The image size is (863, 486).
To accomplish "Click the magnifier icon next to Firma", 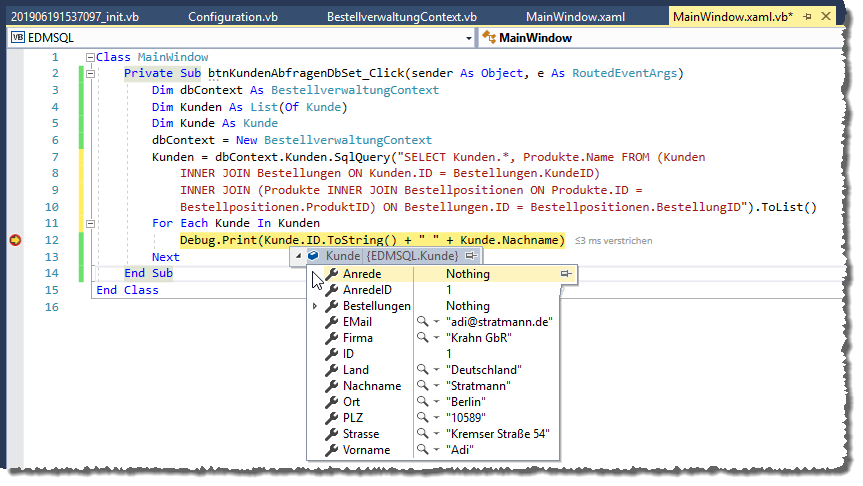I will [422, 338].
